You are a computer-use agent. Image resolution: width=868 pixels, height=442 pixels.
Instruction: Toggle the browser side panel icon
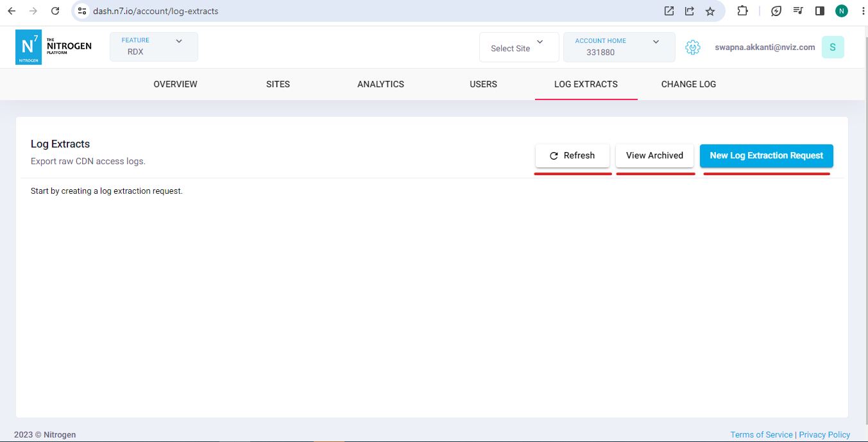819,11
